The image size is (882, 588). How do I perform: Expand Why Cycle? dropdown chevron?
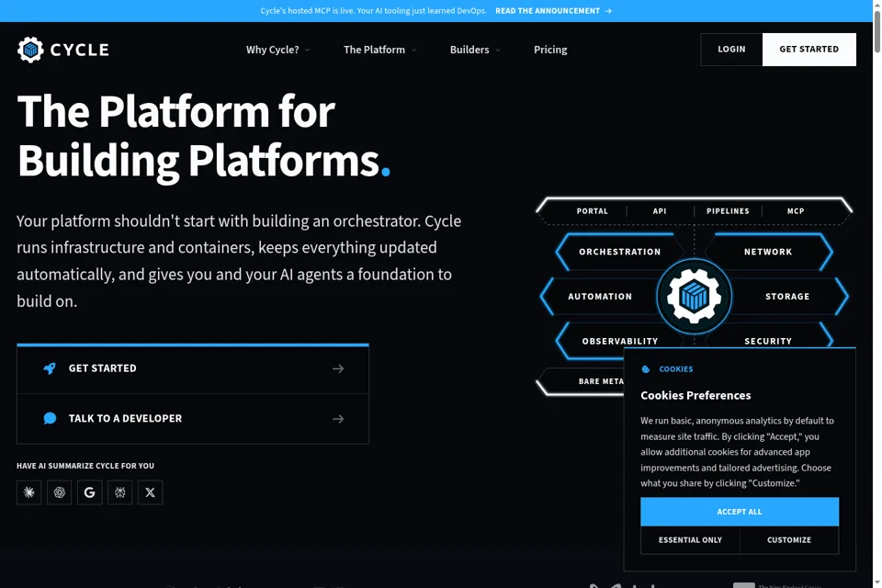[x=308, y=51]
